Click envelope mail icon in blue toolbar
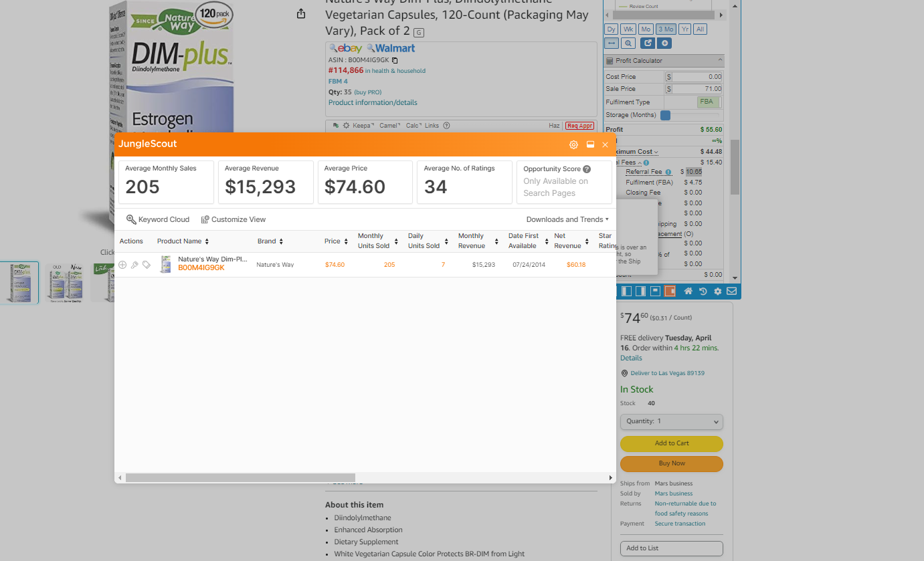924x561 pixels. [x=731, y=292]
